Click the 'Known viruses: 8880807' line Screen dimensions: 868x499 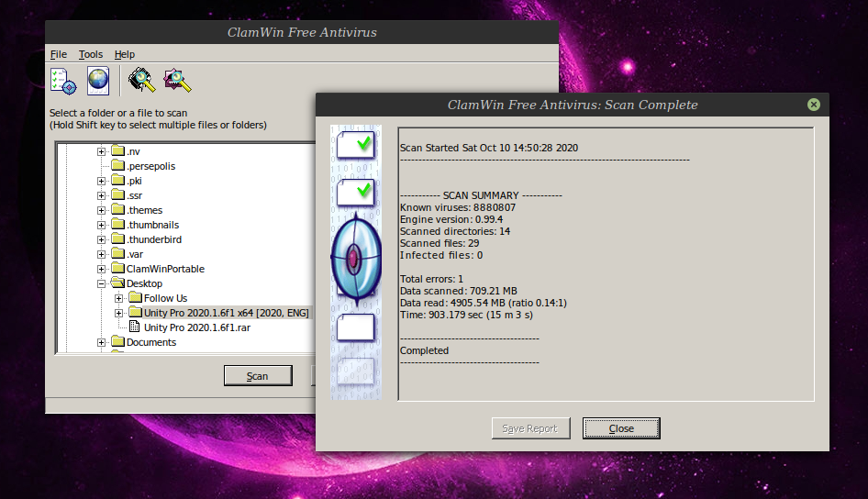pyautogui.click(x=458, y=207)
